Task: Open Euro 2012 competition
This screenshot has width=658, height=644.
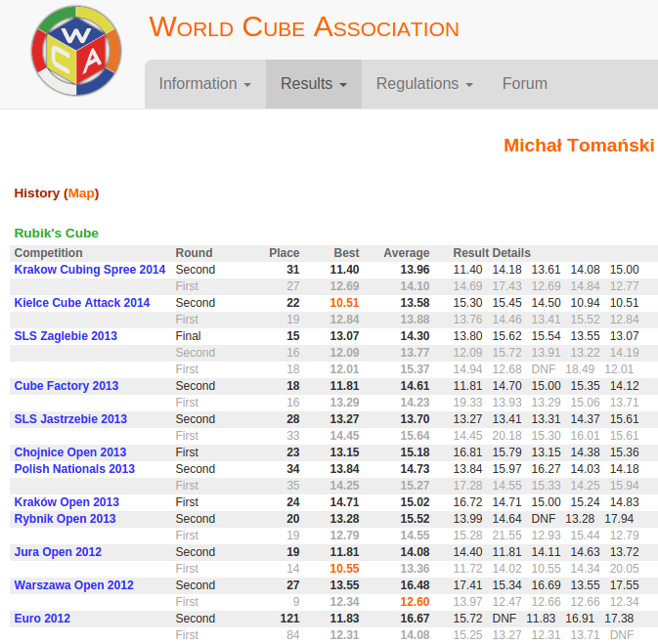Action: [42, 619]
